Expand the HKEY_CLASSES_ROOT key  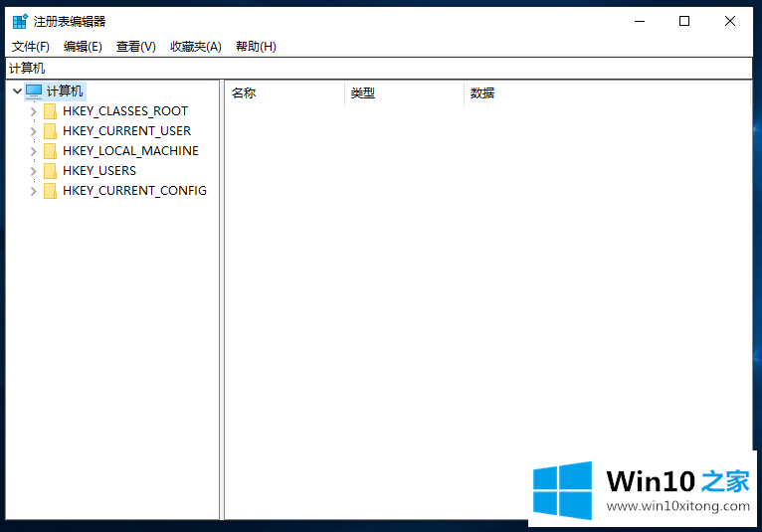click(34, 111)
